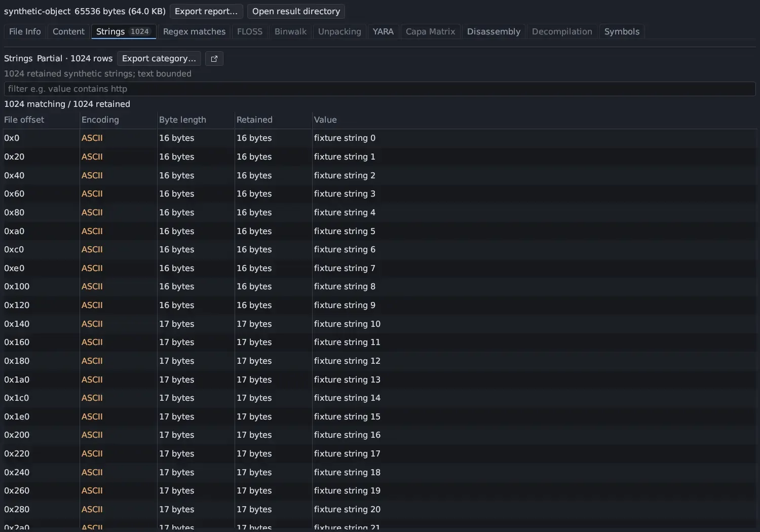Open the Disassembly tab
The image size is (760, 532).
[x=493, y=31]
